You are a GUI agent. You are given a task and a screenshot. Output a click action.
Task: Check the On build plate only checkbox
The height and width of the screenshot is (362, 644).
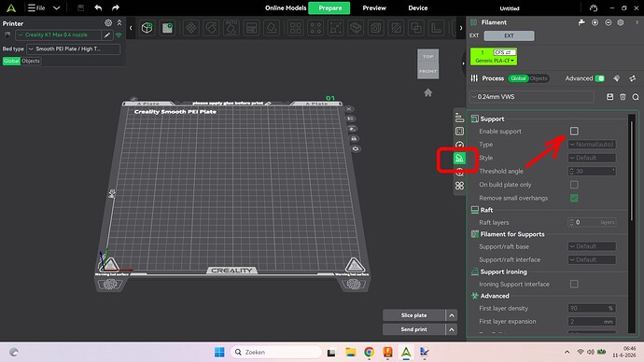click(574, 185)
